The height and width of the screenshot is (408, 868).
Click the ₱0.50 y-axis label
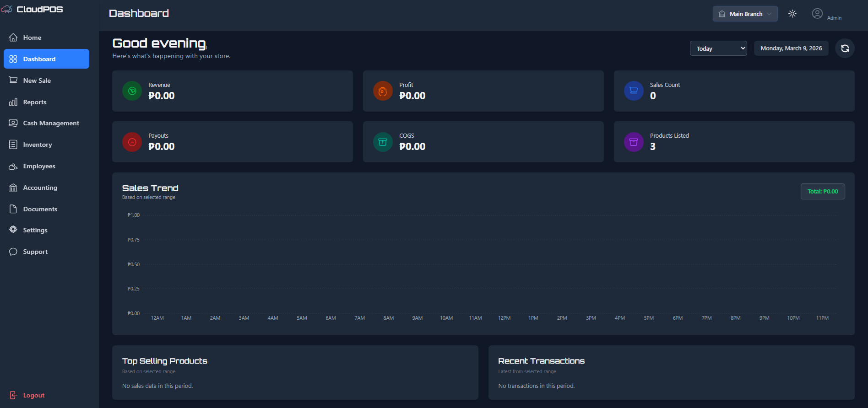(134, 264)
